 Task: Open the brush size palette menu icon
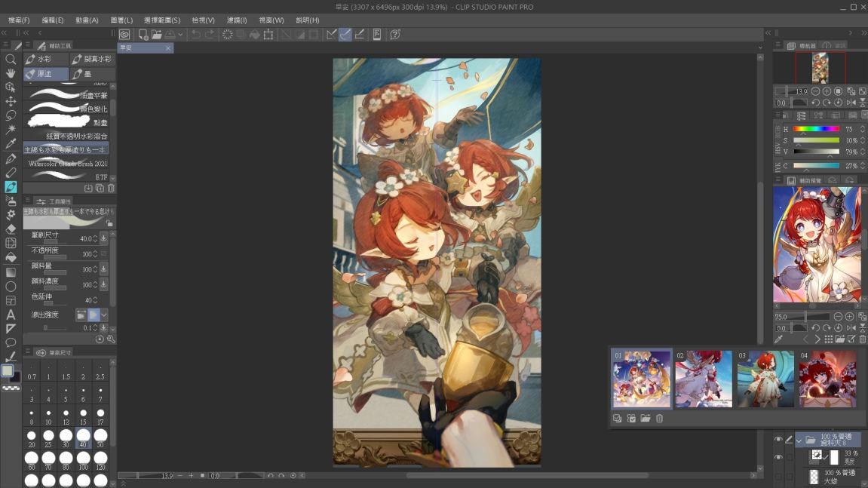point(27,352)
